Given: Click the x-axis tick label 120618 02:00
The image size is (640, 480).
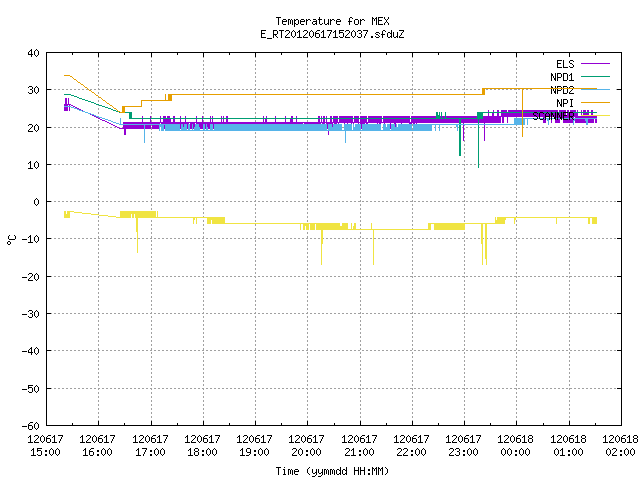Looking at the screenshot, I should click(x=620, y=446).
